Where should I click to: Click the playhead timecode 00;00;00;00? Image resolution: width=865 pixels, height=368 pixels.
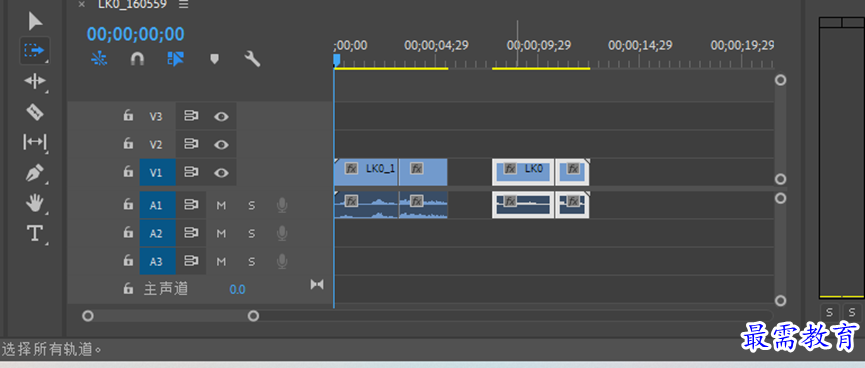pos(135,34)
